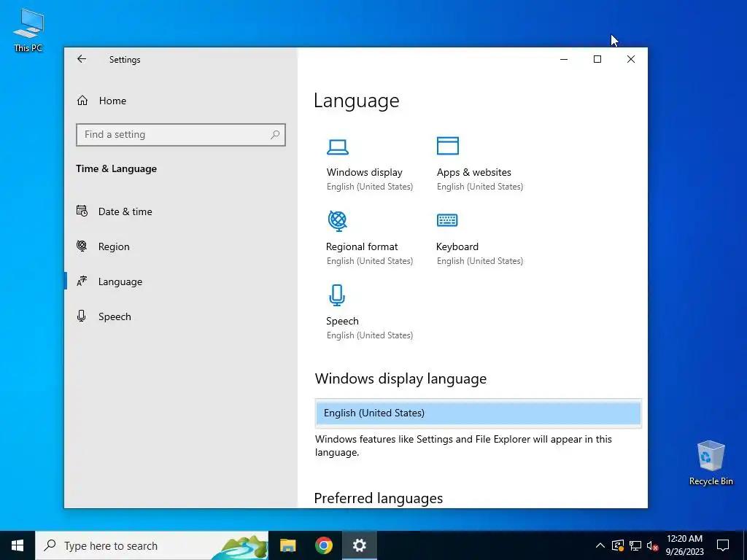Maximize the Settings window
Viewport: 747px width, 560px height.
597,59
